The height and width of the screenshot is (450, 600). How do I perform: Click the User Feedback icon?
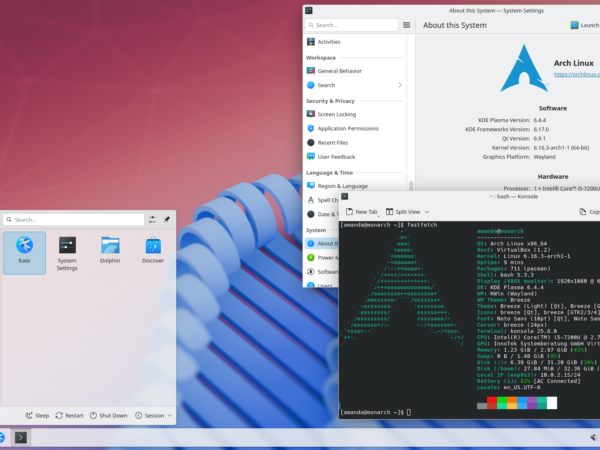[x=311, y=157]
